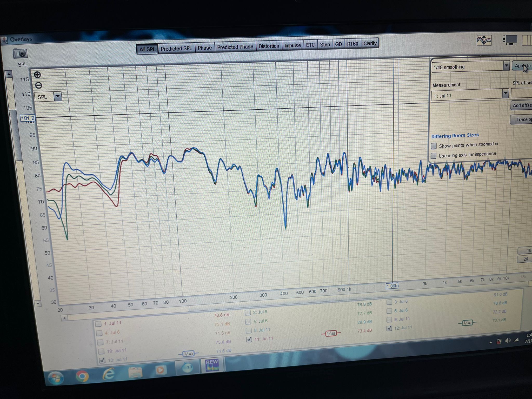Switch to the Predicted SPL tab
This screenshot has width=532, height=399.
176,49
